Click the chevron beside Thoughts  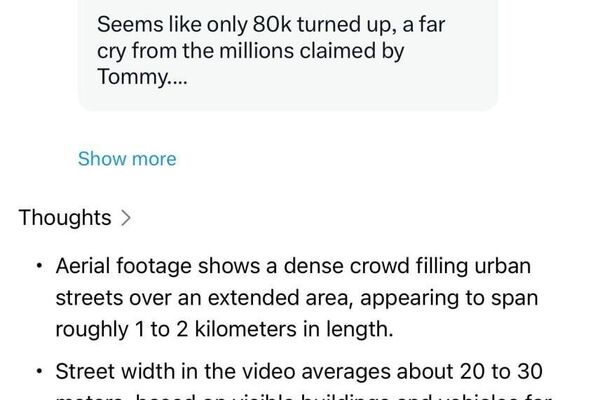coord(125,217)
